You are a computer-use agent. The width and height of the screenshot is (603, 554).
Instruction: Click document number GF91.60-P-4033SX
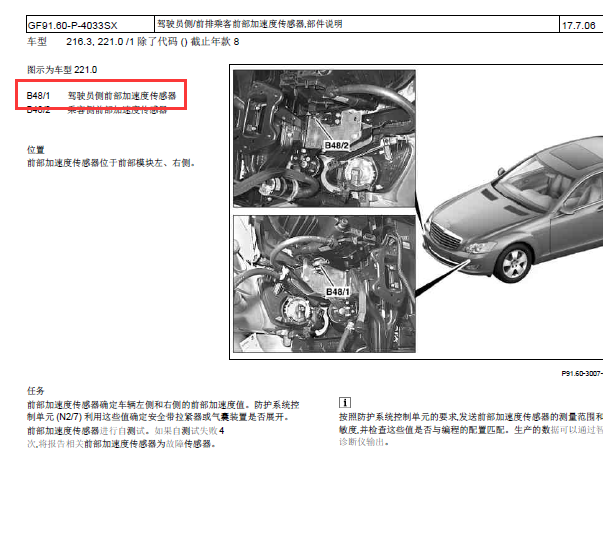[72, 26]
